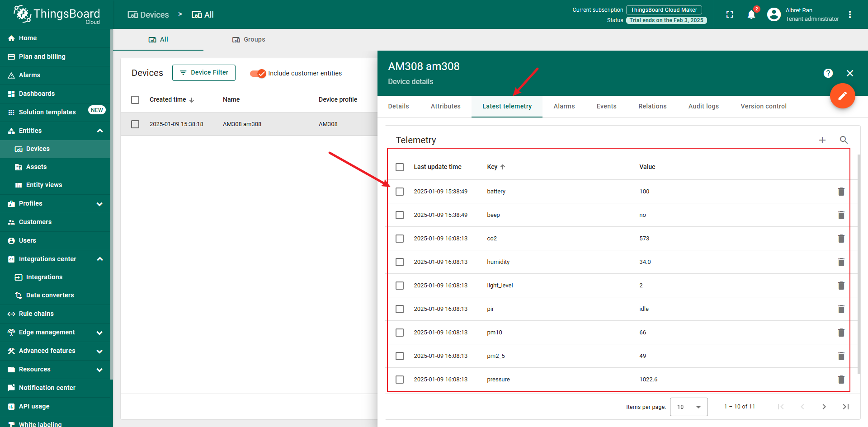868x427 pixels.
Task: Open the Relations tab
Action: [652, 106]
